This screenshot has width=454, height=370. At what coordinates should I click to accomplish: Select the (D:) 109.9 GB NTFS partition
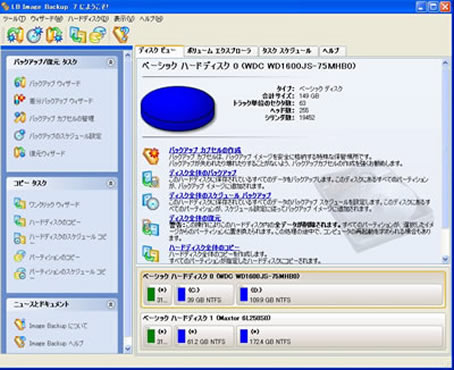pyautogui.click(x=339, y=295)
